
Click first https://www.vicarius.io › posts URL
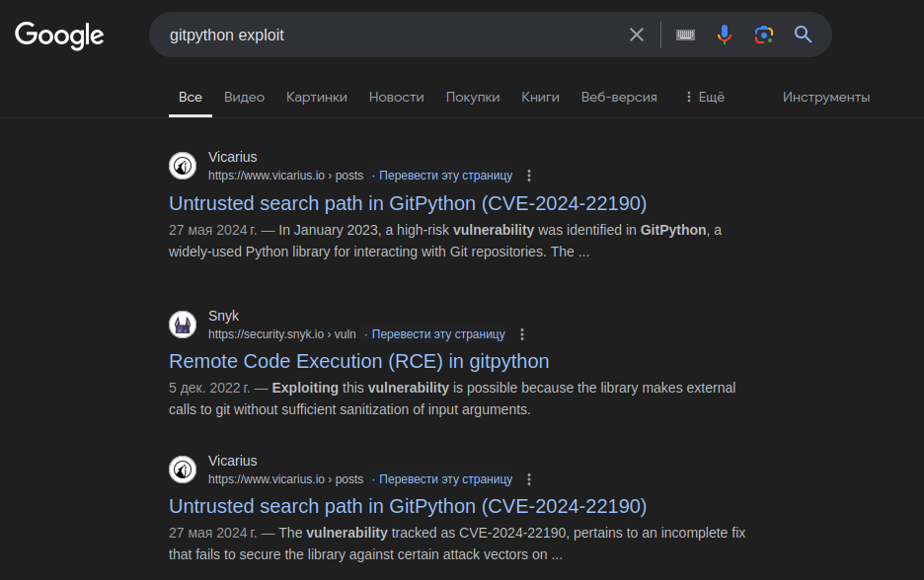point(286,176)
